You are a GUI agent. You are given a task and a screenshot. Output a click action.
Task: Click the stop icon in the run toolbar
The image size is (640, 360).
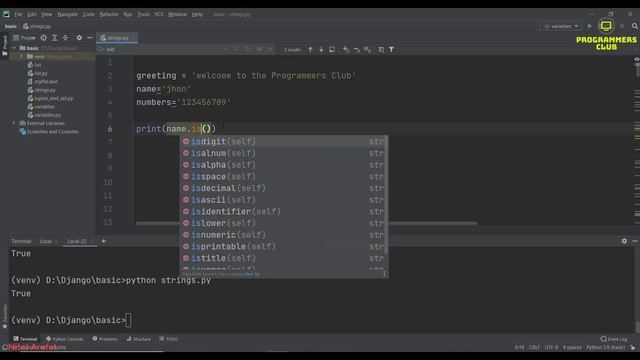click(622, 26)
